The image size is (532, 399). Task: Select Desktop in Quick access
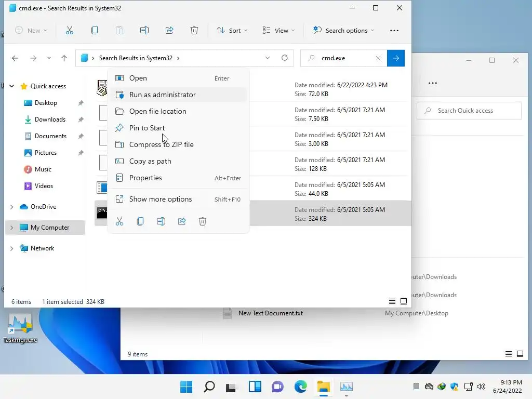[x=46, y=103]
